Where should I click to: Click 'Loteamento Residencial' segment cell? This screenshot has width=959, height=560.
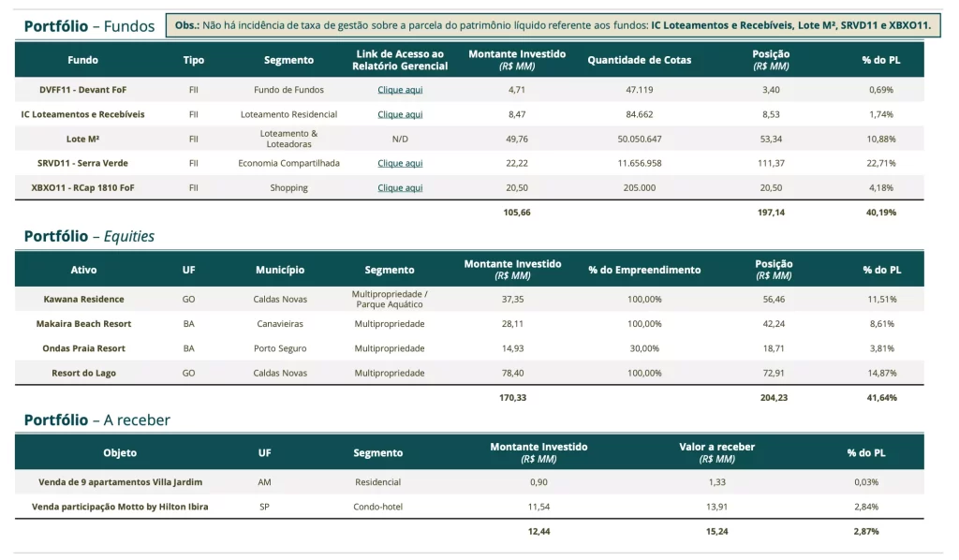tap(288, 114)
